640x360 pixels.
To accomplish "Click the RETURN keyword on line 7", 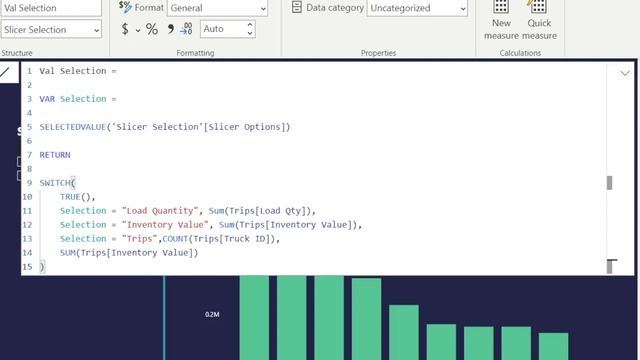I will pyautogui.click(x=55, y=155).
